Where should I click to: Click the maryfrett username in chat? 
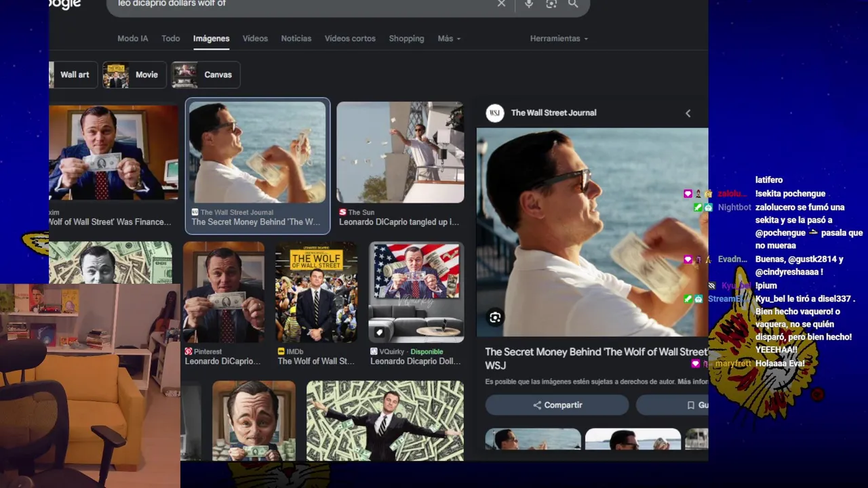coord(733,363)
